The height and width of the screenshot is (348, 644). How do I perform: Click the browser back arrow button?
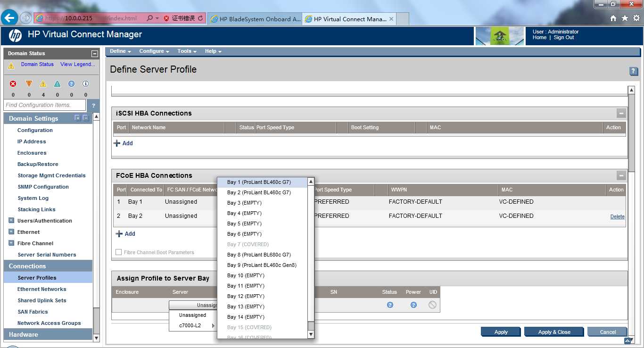point(10,18)
